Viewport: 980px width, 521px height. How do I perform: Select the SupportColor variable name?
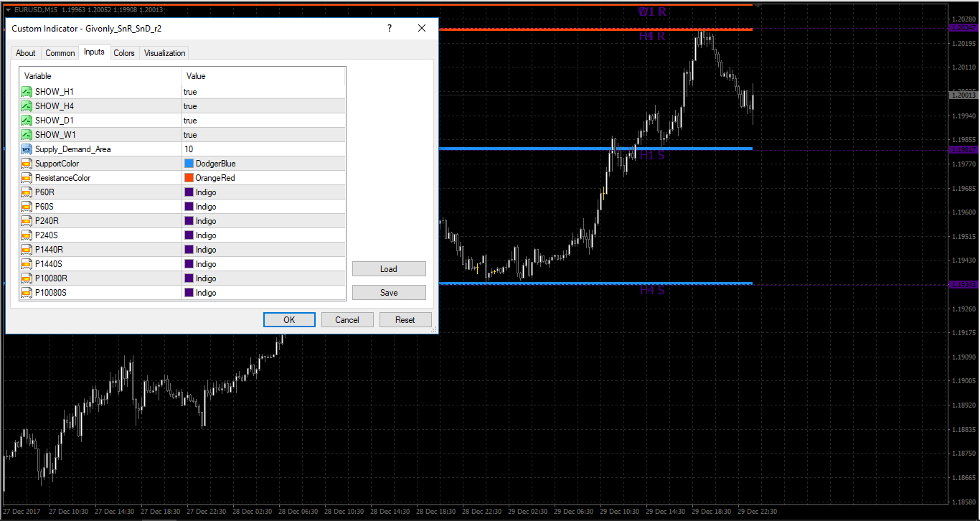point(57,164)
